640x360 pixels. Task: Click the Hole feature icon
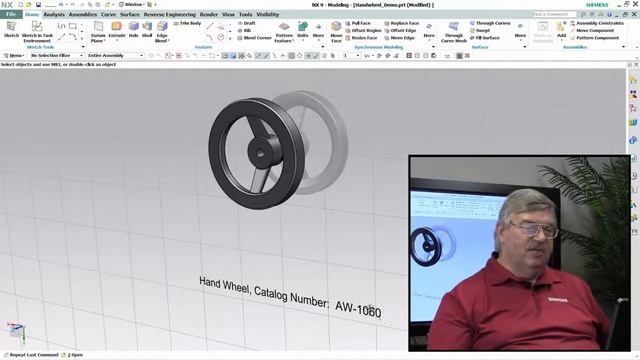133,29
